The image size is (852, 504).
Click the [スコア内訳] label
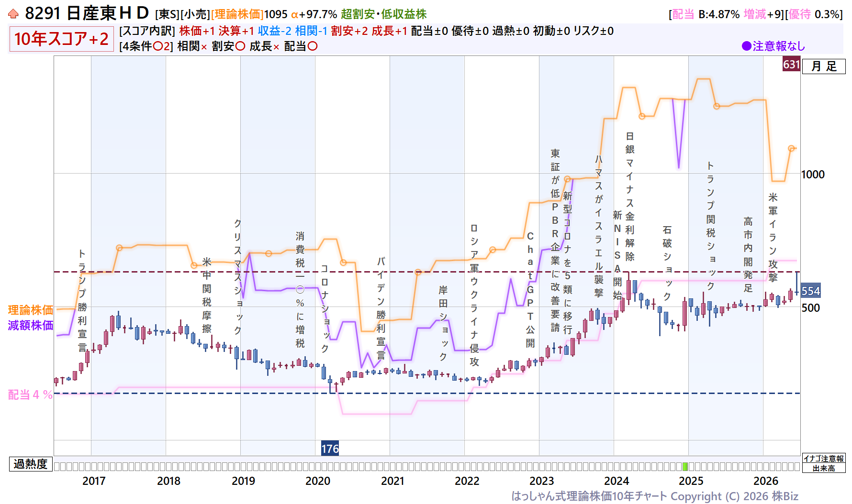(x=147, y=31)
